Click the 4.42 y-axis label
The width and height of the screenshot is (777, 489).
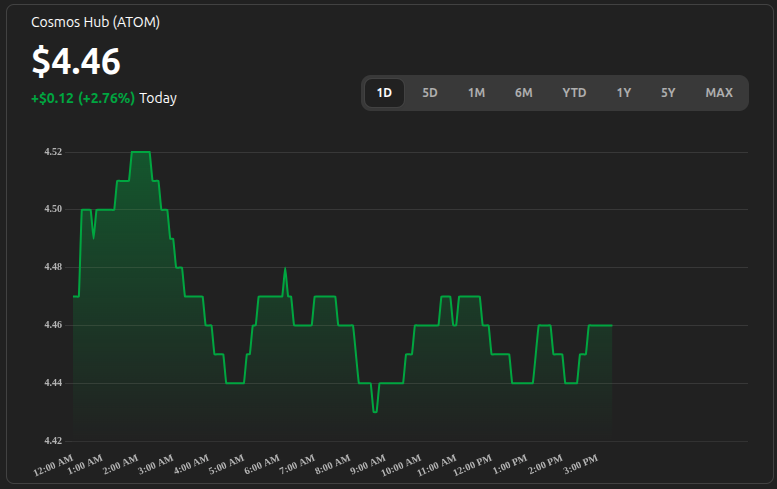coord(53,441)
